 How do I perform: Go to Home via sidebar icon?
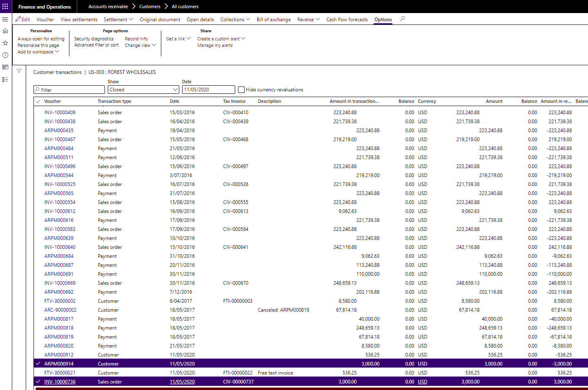5,31
